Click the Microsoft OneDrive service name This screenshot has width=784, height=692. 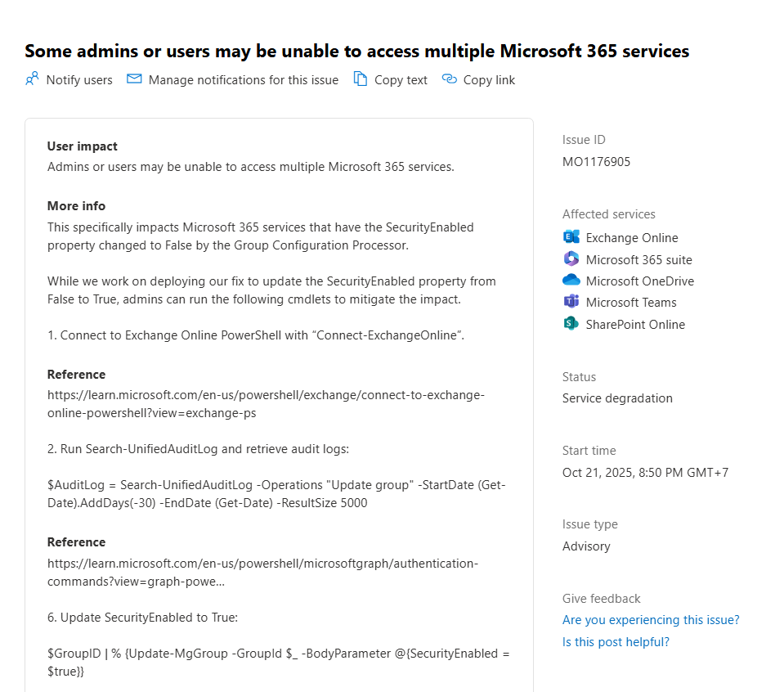(x=640, y=281)
